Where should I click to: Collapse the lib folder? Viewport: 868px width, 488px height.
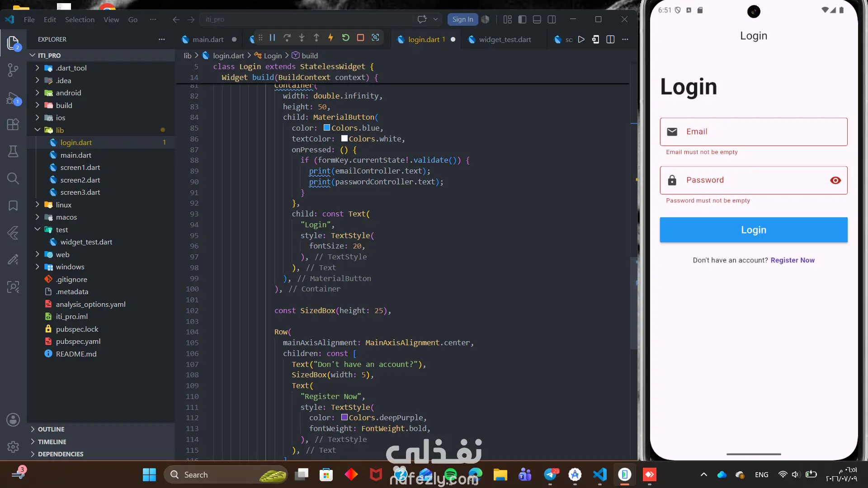[x=38, y=130]
